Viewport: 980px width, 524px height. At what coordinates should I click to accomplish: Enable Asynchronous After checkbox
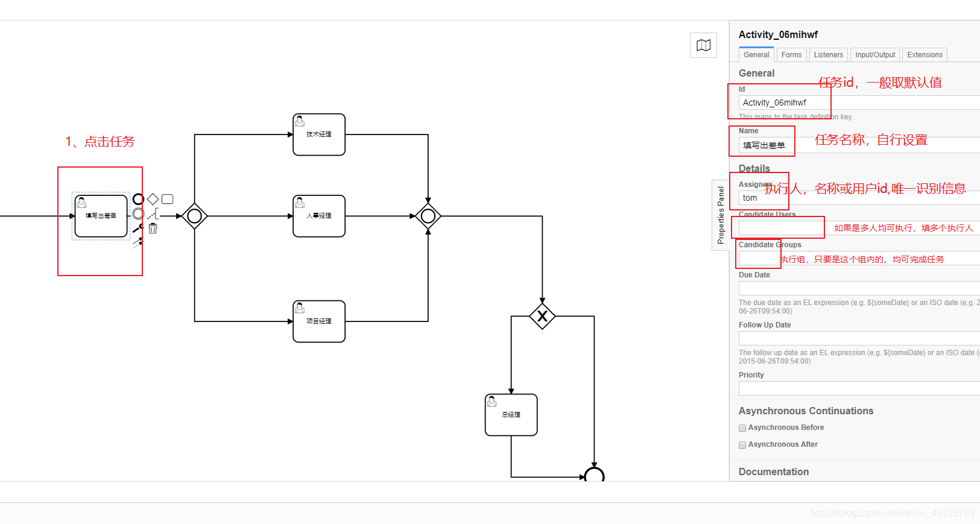coord(742,445)
